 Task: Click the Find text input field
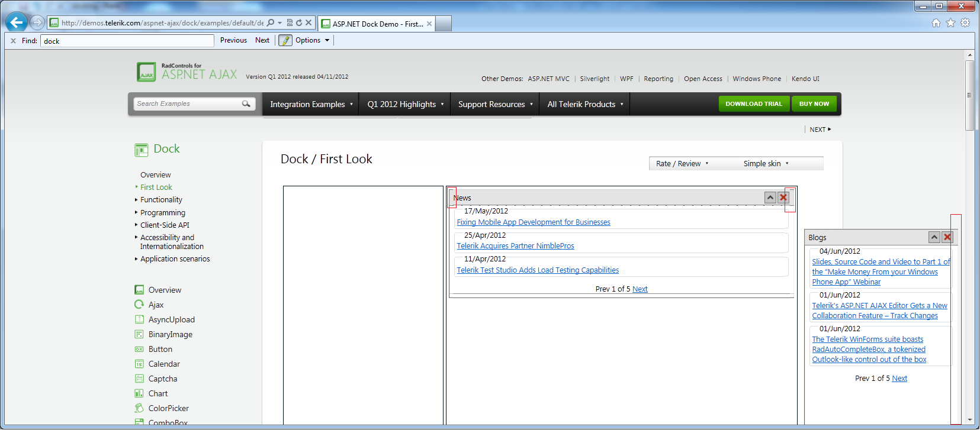pyautogui.click(x=127, y=41)
